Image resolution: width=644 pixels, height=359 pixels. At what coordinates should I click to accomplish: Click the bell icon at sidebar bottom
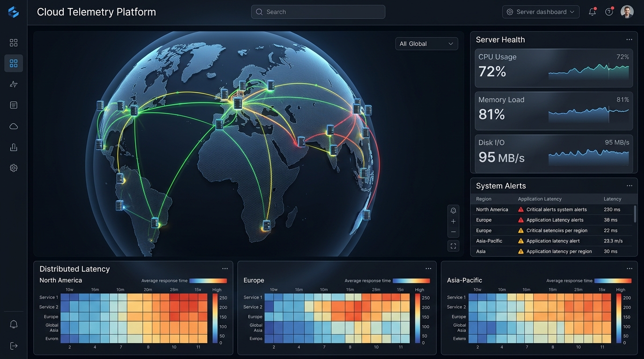pos(14,324)
